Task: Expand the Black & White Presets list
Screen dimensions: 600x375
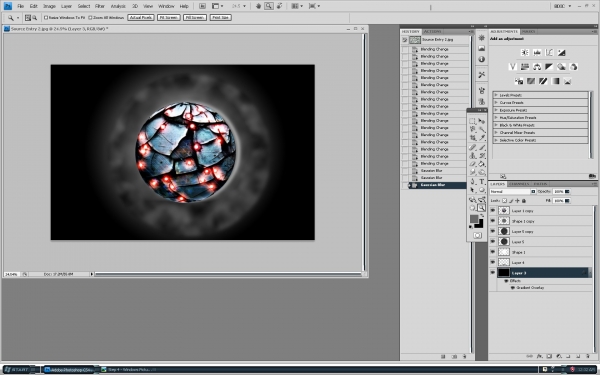Action: [496, 125]
